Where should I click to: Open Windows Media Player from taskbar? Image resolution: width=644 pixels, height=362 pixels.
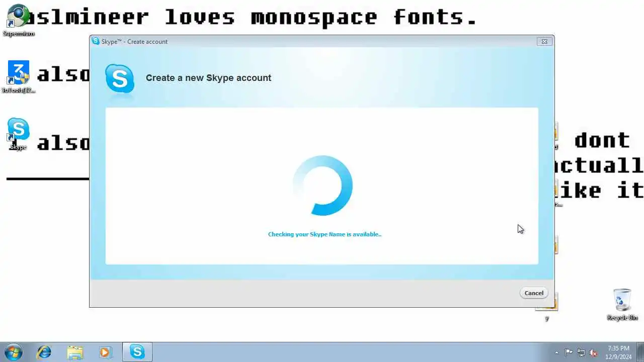(x=105, y=352)
